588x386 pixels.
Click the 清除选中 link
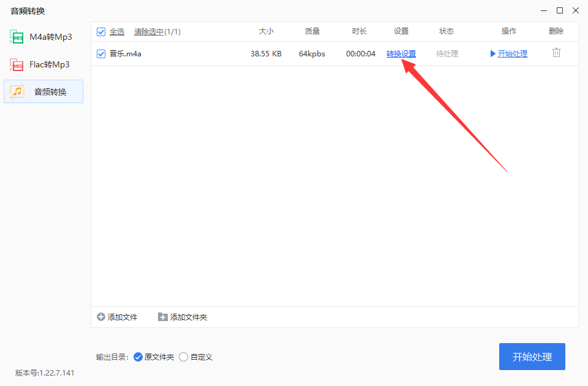[149, 31]
